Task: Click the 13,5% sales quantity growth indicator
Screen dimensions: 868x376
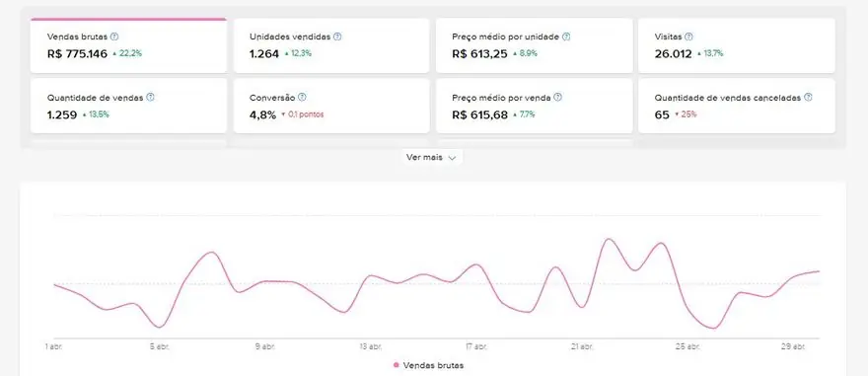Action: coord(96,114)
